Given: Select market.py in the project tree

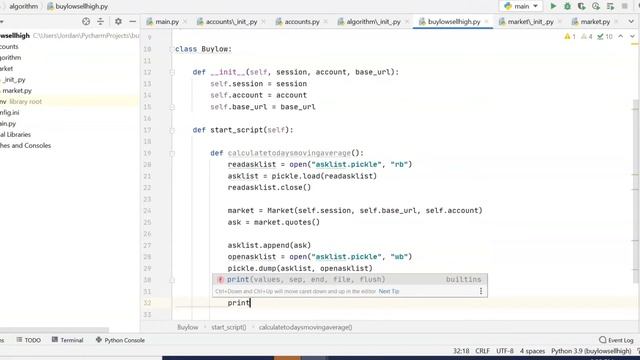Looking at the screenshot, I should (x=17, y=91).
